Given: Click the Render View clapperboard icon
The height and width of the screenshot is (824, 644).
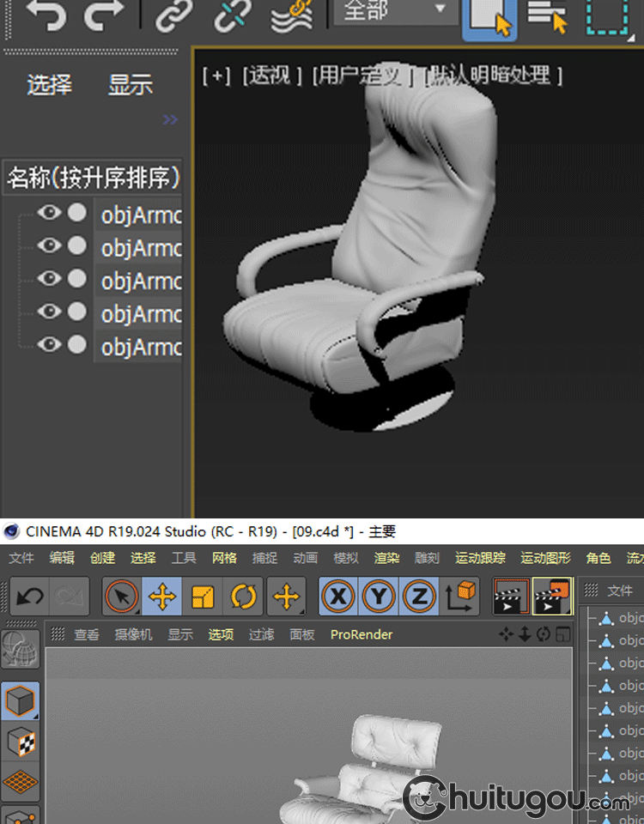Looking at the screenshot, I should click(511, 597).
